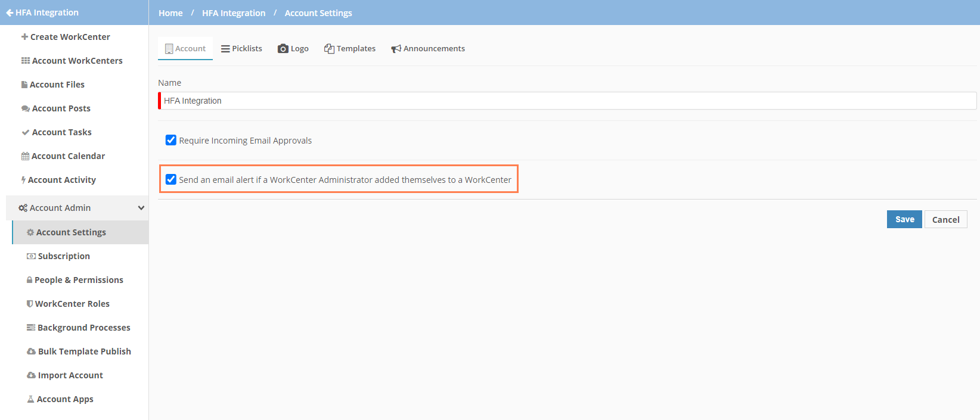980x420 pixels.
Task: Click the grid icon beside Account WorkCenters
Action: click(x=26, y=61)
